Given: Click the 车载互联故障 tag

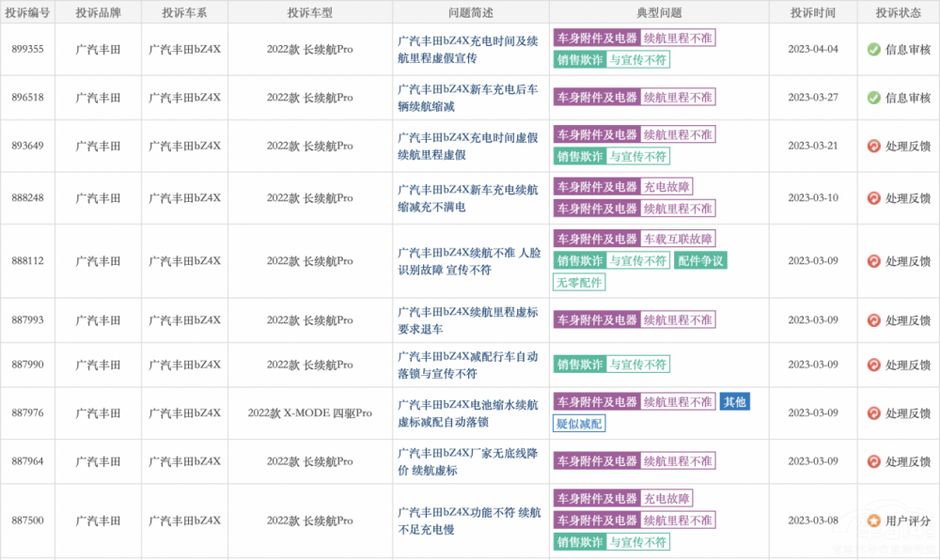Looking at the screenshot, I should (677, 239).
